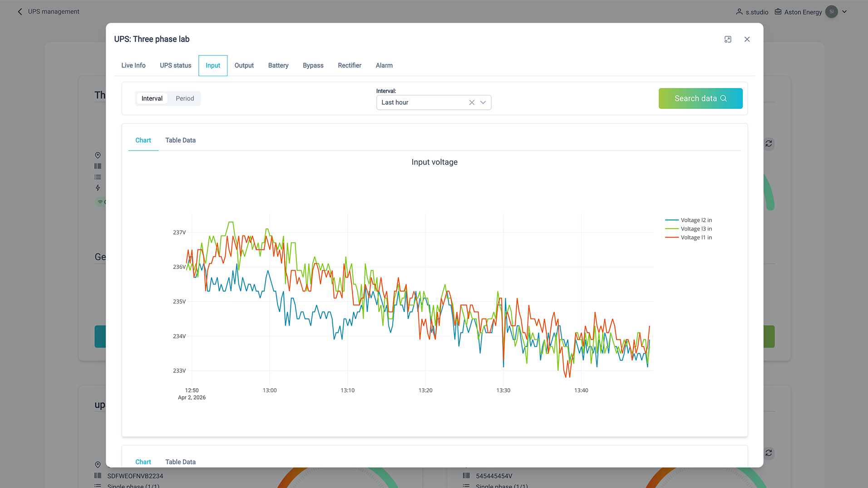Switch to Period mode
The width and height of the screenshot is (868, 488).
point(185,98)
